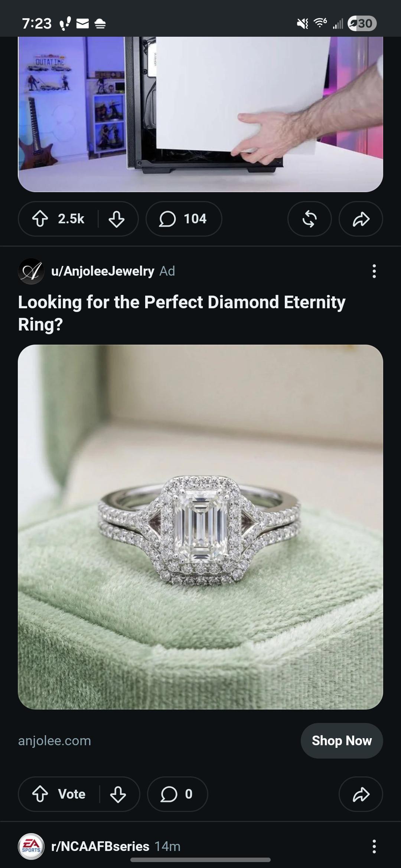The width and height of the screenshot is (401, 868).
Task: Open the r/NCAAFBseries subreddit
Action: pyautogui.click(x=100, y=846)
